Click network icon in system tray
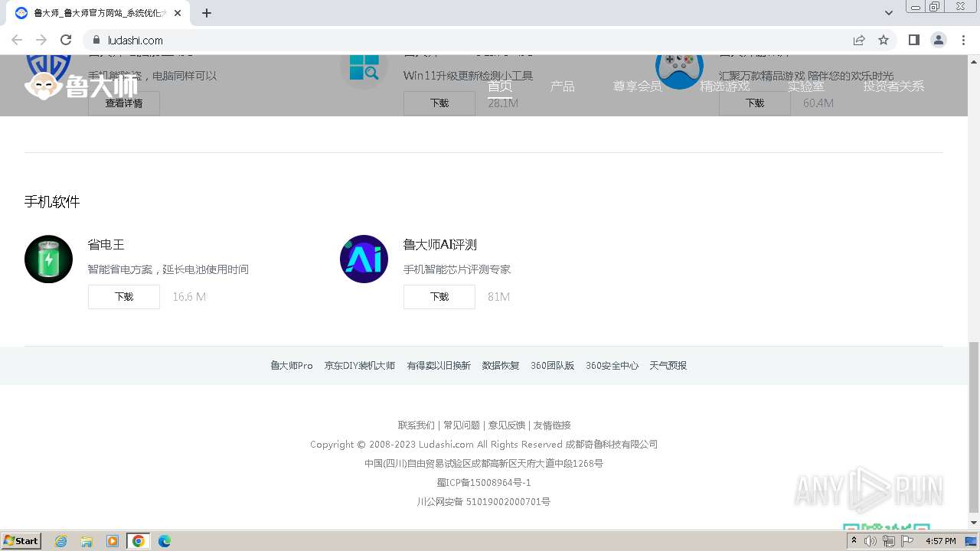The height and width of the screenshot is (551, 980). [x=888, y=541]
